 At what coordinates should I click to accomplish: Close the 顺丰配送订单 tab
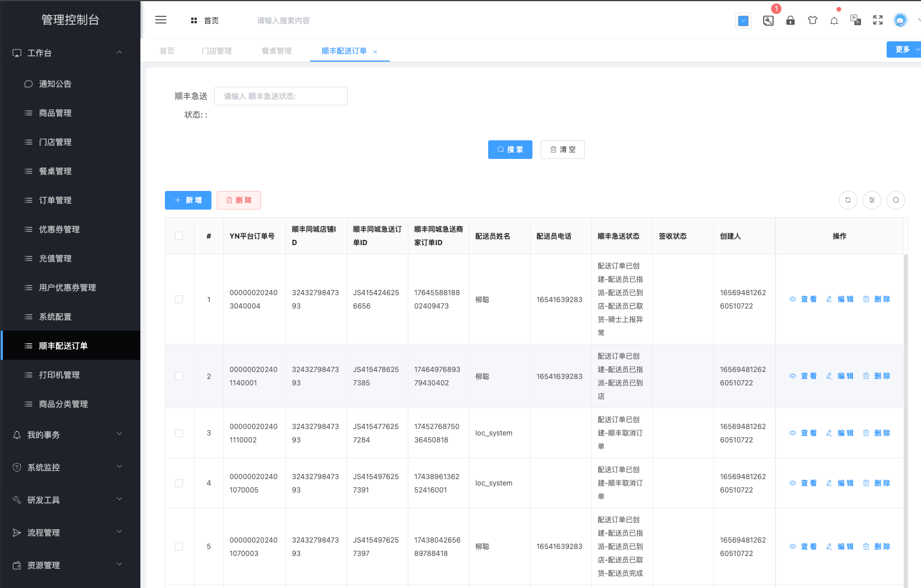pos(375,52)
